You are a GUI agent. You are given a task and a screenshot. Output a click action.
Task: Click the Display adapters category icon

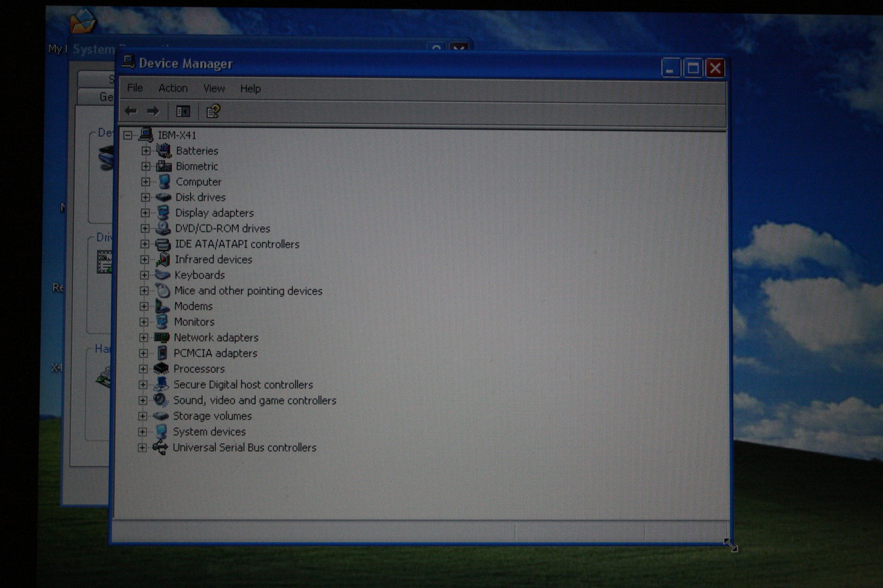point(163,213)
